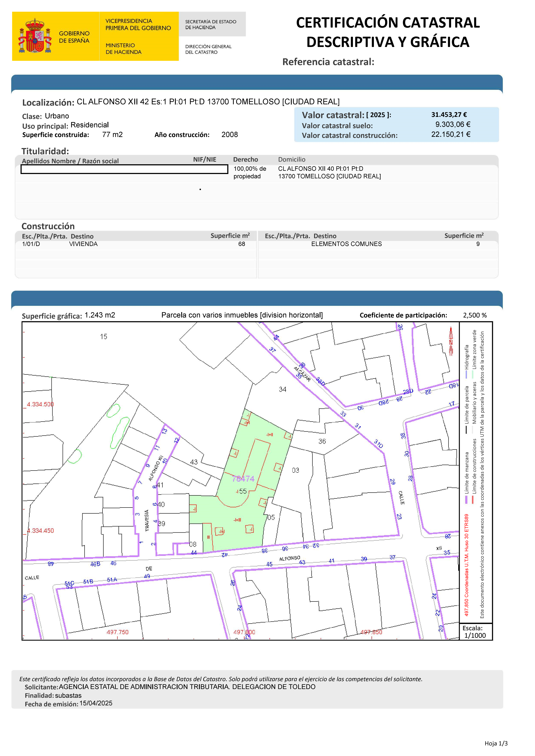The width and height of the screenshot is (535, 756).
Task: Click parcel number 34 on the map
Action: tap(282, 389)
